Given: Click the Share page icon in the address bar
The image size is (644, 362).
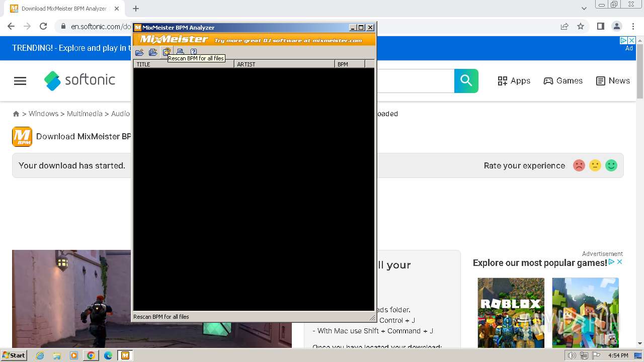Looking at the screenshot, I should click(565, 26).
